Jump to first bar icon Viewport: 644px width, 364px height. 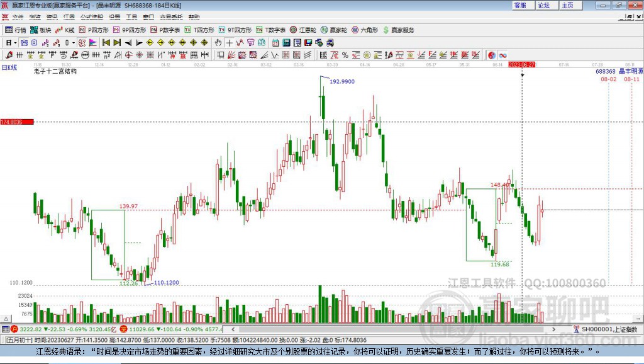tap(106, 43)
